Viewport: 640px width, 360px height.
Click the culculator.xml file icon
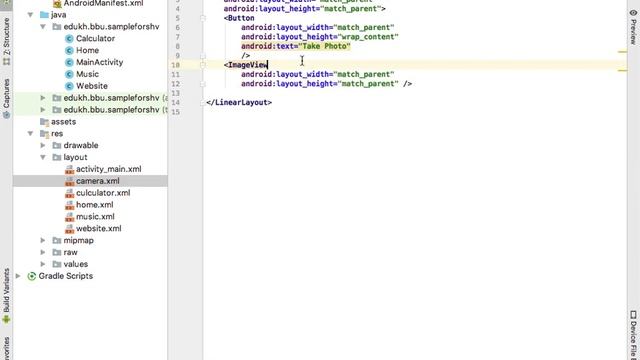pos(69,193)
